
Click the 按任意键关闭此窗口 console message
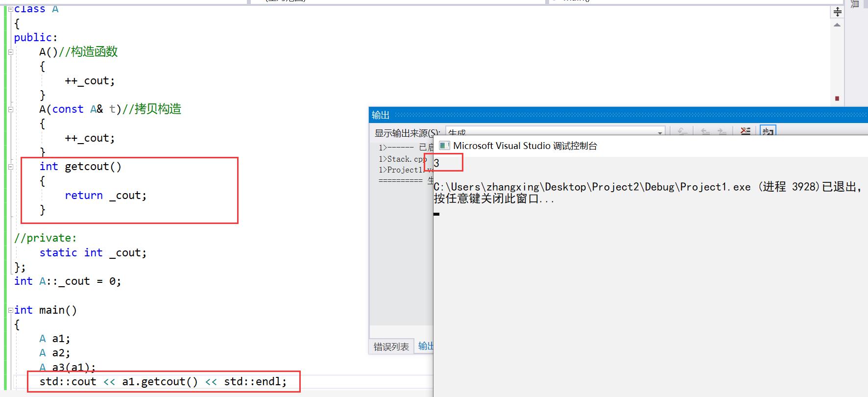494,199
